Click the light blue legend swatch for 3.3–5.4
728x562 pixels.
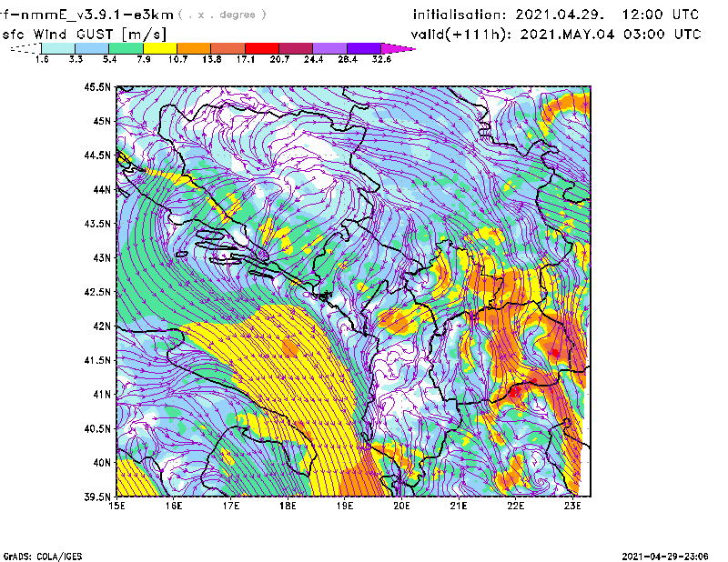92,48
